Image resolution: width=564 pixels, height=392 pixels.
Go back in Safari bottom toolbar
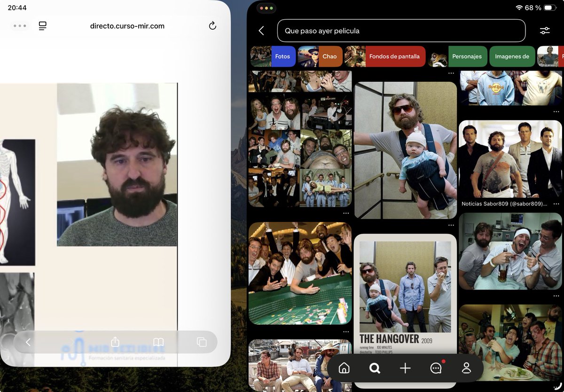point(28,342)
